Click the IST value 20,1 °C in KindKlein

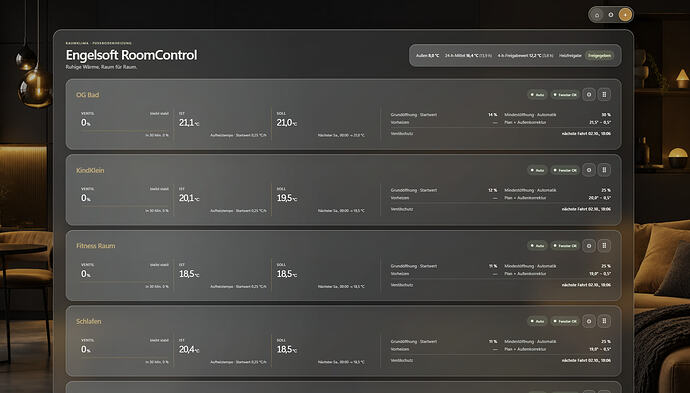click(189, 198)
